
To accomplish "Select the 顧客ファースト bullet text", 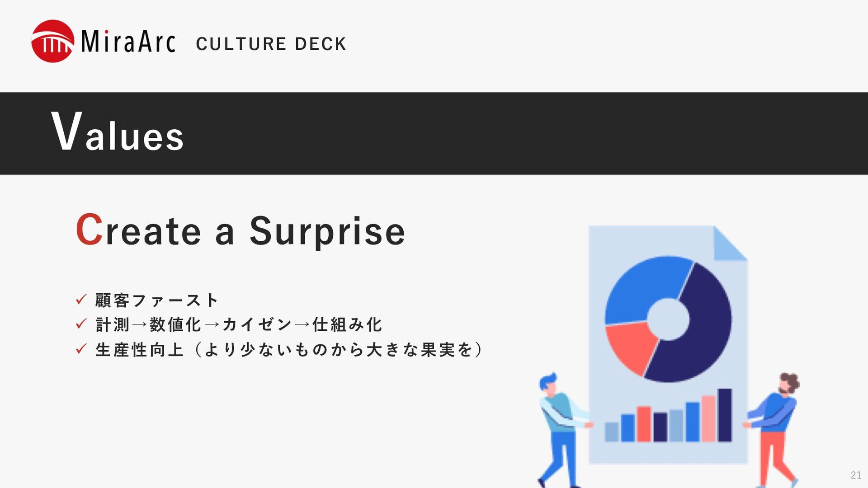I will (x=157, y=300).
